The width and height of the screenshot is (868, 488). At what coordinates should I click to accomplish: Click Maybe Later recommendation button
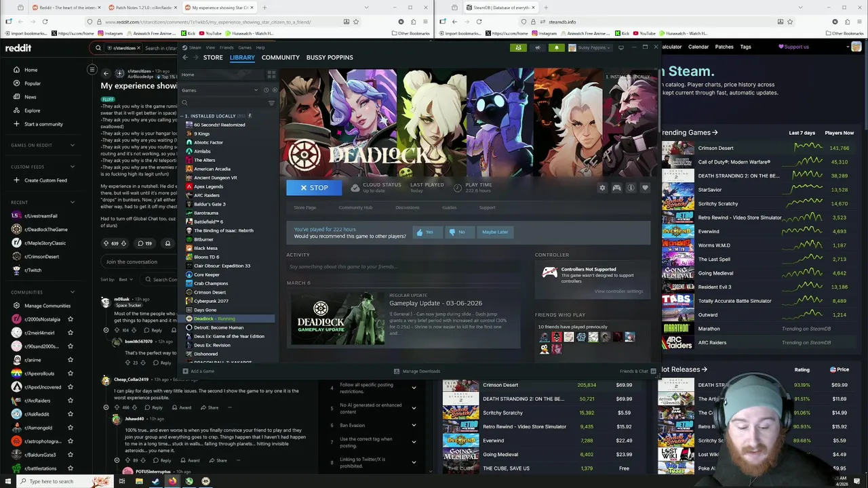coord(495,232)
